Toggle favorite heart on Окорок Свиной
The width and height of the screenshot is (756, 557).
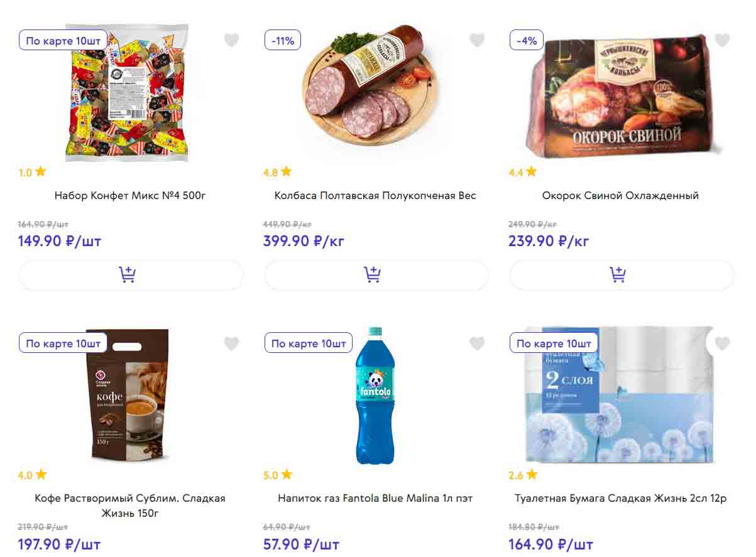(x=722, y=40)
